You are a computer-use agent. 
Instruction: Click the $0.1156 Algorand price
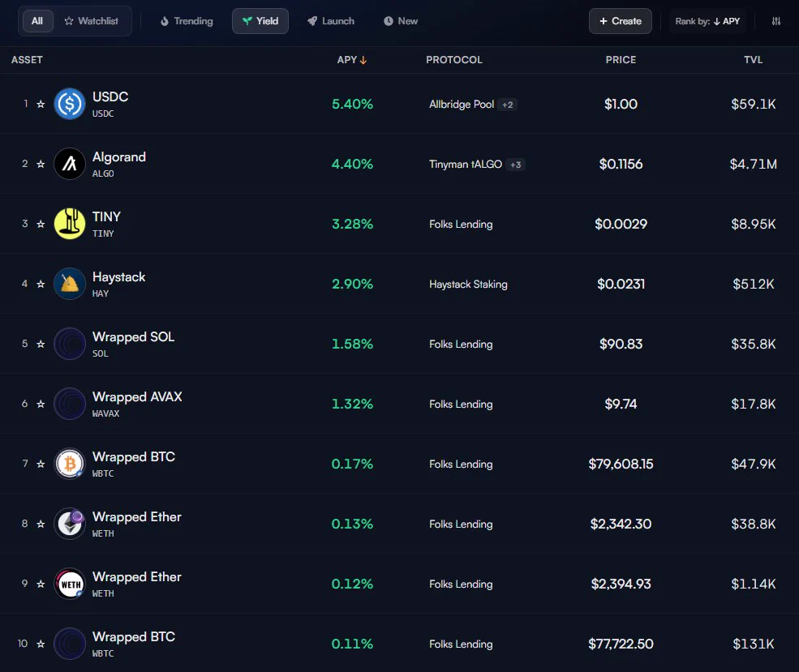click(x=621, y=165)
